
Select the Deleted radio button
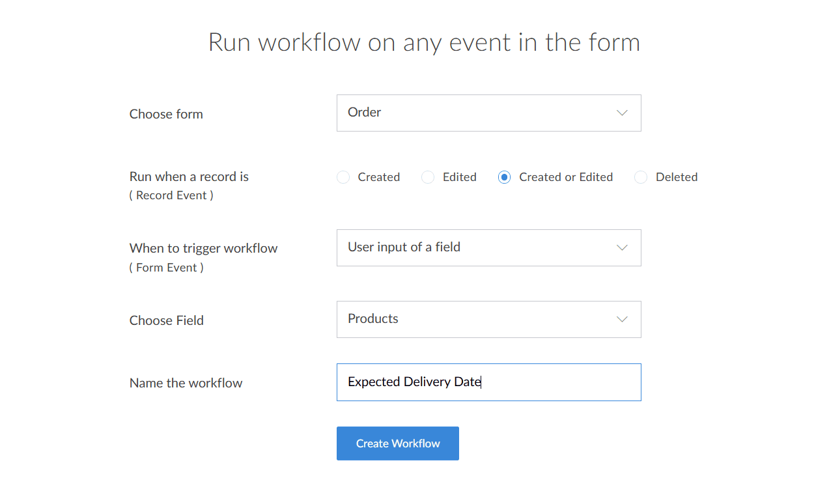click(641, 177)
